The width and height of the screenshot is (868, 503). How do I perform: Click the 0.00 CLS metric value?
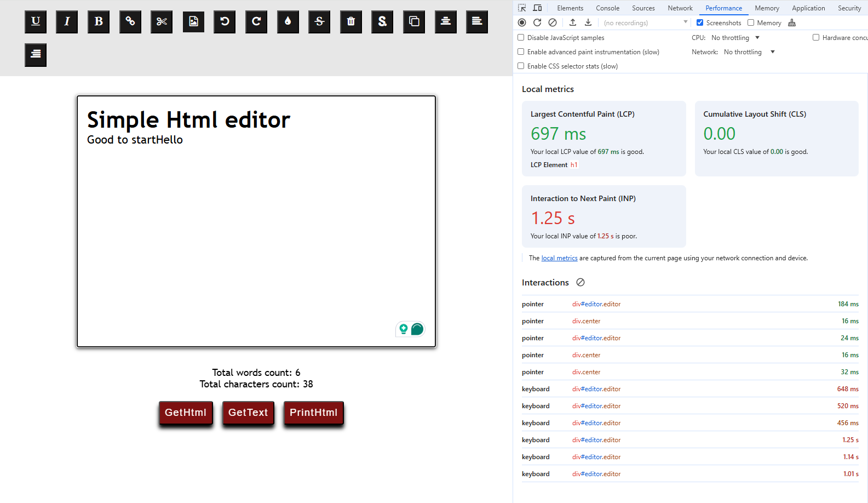[719, 134]
